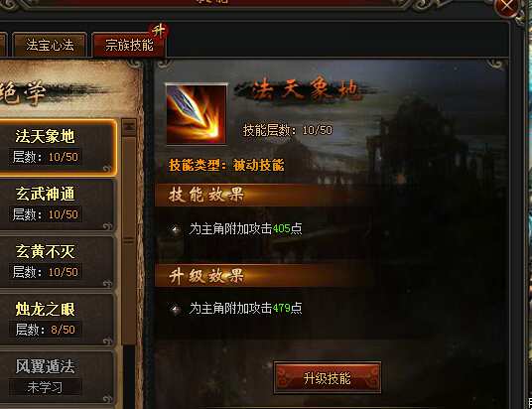Viewport: 532px width, 409px height.
Task: Click the 技能效果 section header
Action: [206, 195]
